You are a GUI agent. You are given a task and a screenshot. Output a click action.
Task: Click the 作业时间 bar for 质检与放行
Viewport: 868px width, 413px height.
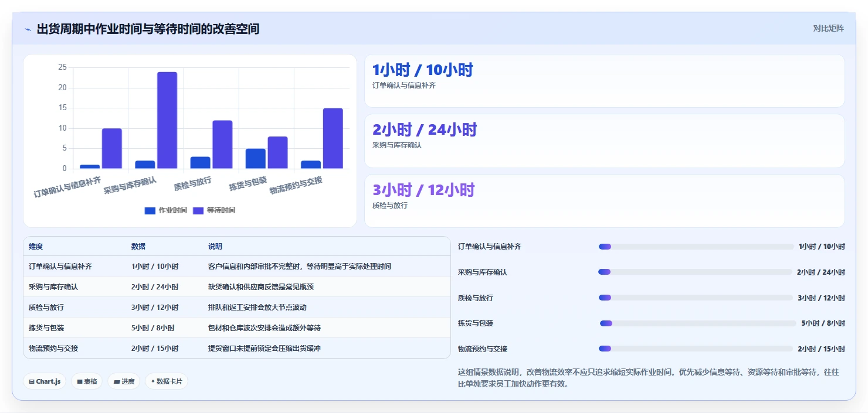tap(200, 163)
